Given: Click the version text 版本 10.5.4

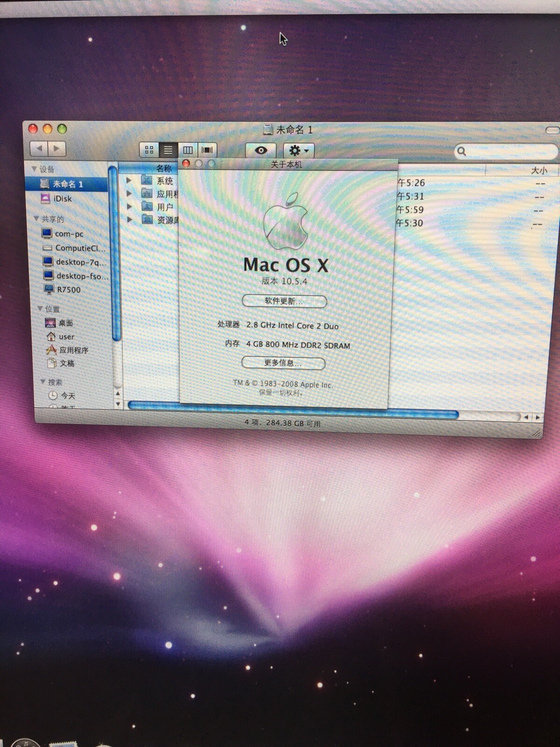Looking at the screenshot, I should [x=284, y=281].
